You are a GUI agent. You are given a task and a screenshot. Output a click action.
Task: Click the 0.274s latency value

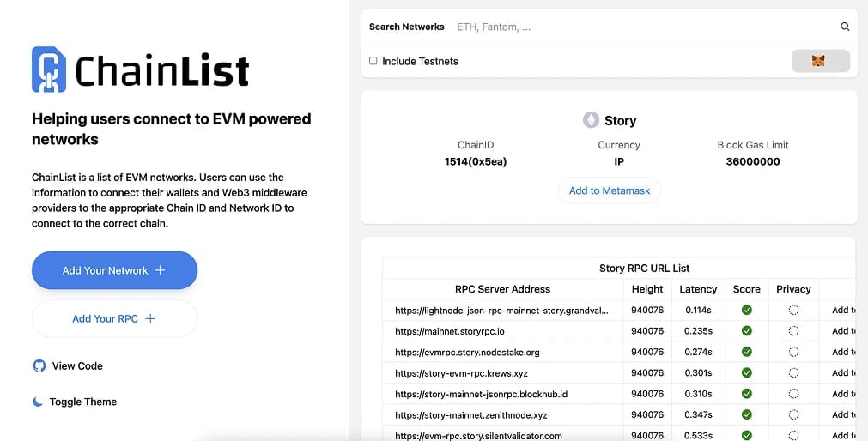pos(699,352)
